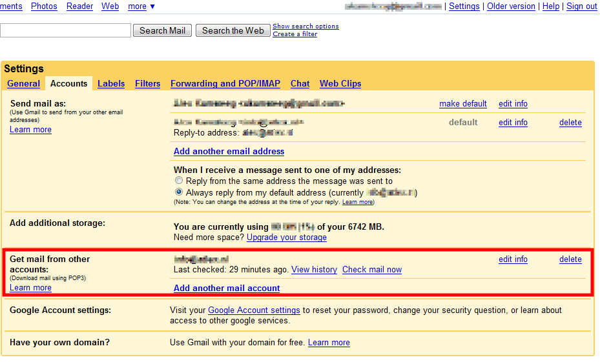
Task: Select 'Reply from the same address' radio
Action: tap(179, 180)
